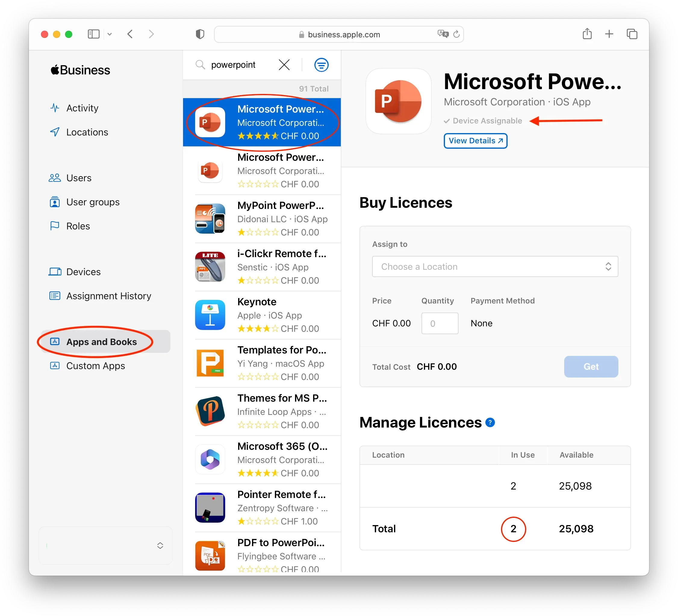Click the User groups icon
Viewport: 678px width, 616px height.
[55, 202]
